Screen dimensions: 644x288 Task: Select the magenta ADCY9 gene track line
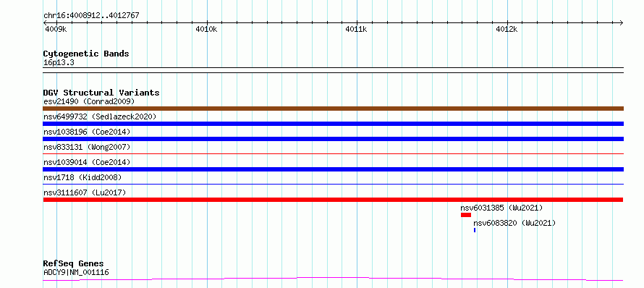point(333,279)
